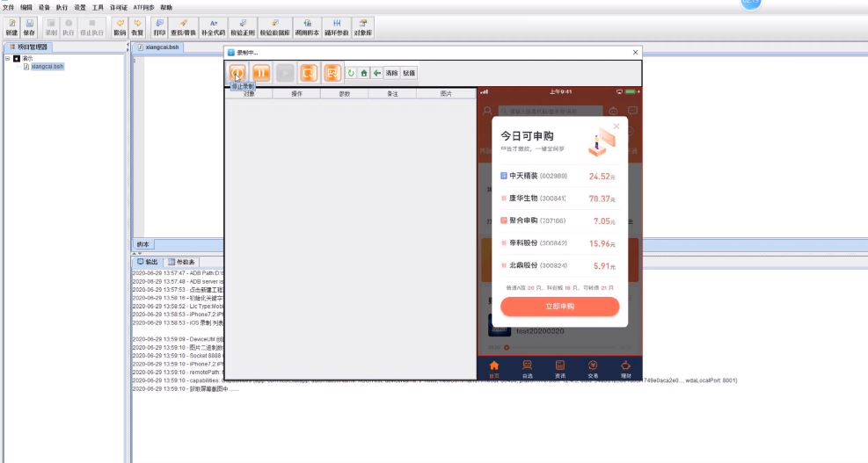Click the 图片 column header in recording table
Viewport: 868px width, 463px height.
pyautogui.click(x=446, y=93)
